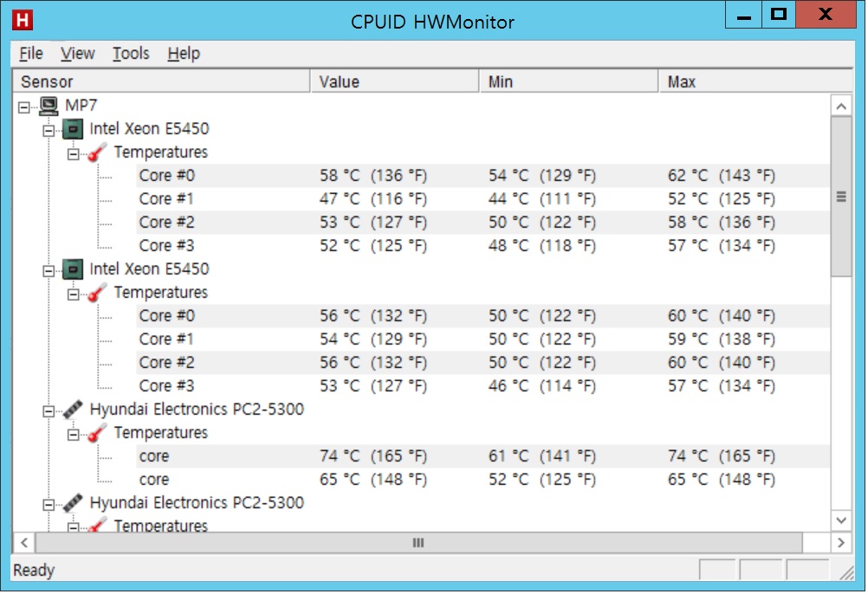Click the Value column header
Viewport: 868px width, 594px height.
coord(395,81)
